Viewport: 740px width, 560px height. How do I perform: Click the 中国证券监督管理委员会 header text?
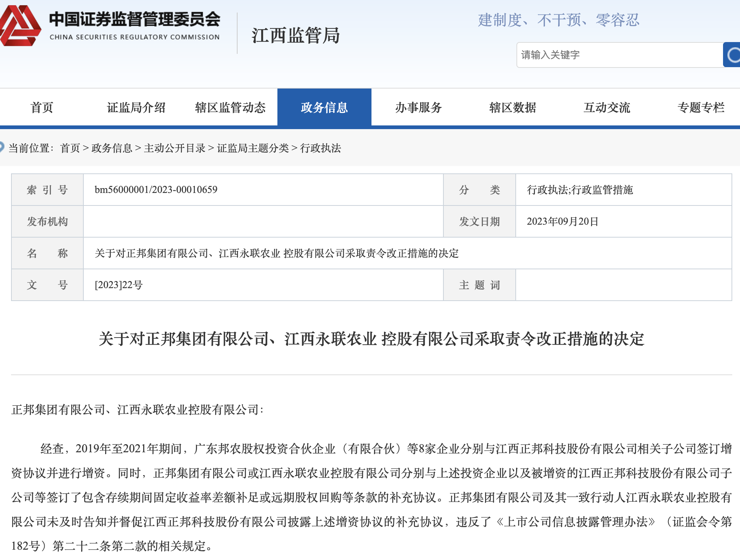click(135, 19)
